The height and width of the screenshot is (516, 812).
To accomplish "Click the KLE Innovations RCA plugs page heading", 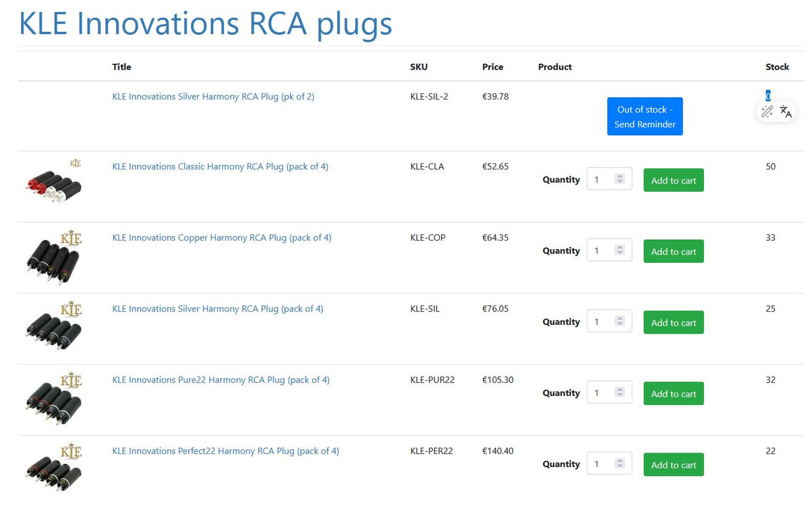I will pyautogui.click(x=206, y=23).
